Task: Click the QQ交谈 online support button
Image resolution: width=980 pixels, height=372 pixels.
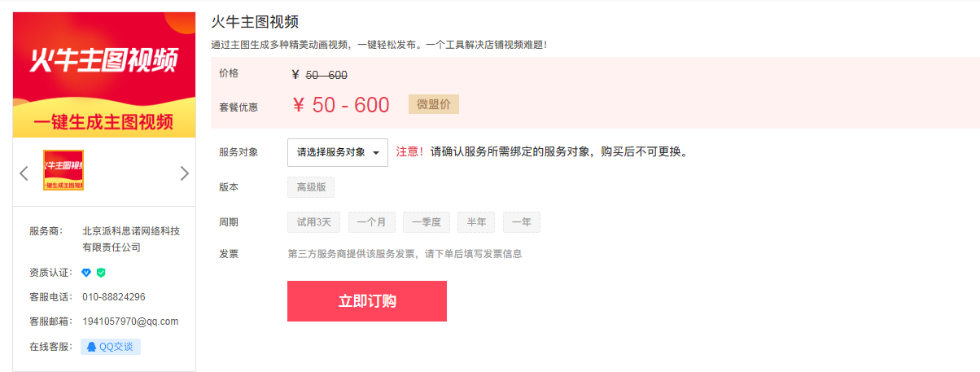Action: [111, 347]
